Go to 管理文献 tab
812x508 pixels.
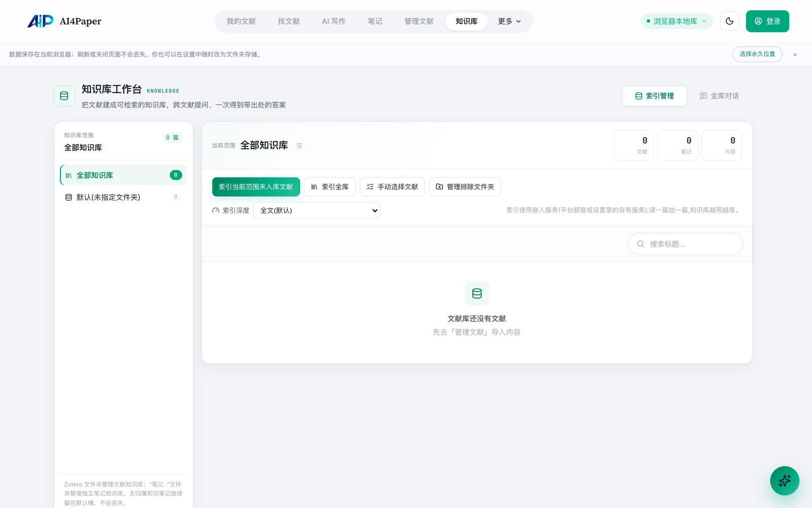click(419, 21)
